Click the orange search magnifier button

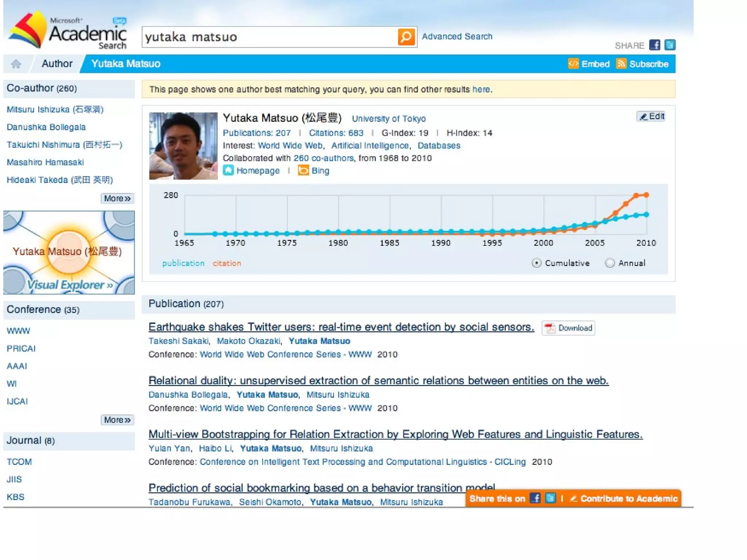(x=406, y=37)
